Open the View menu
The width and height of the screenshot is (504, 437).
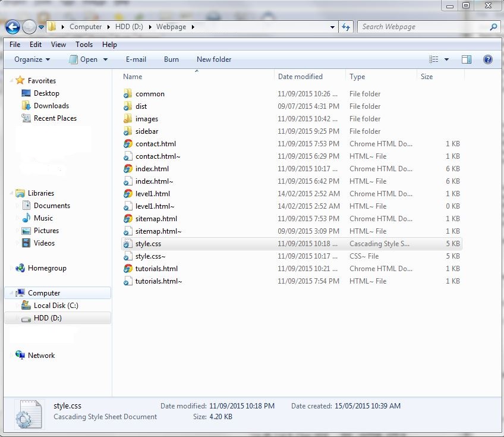coord(58,45)
